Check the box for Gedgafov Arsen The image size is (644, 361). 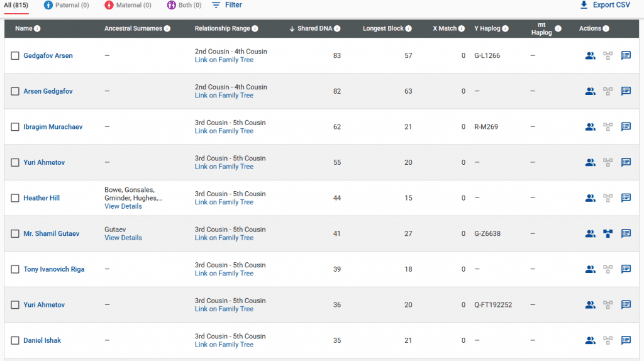(15, 56)
